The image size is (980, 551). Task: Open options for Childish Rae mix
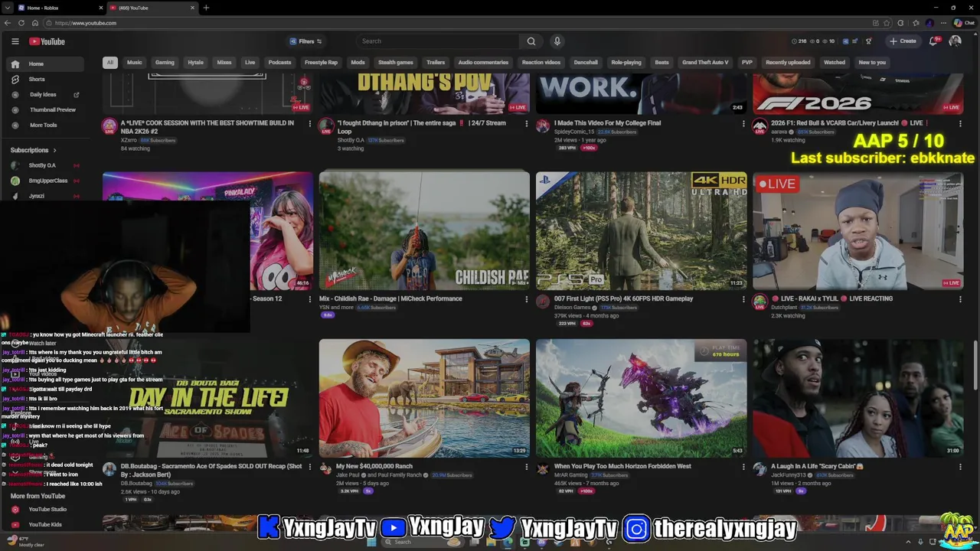click(526, 299)
